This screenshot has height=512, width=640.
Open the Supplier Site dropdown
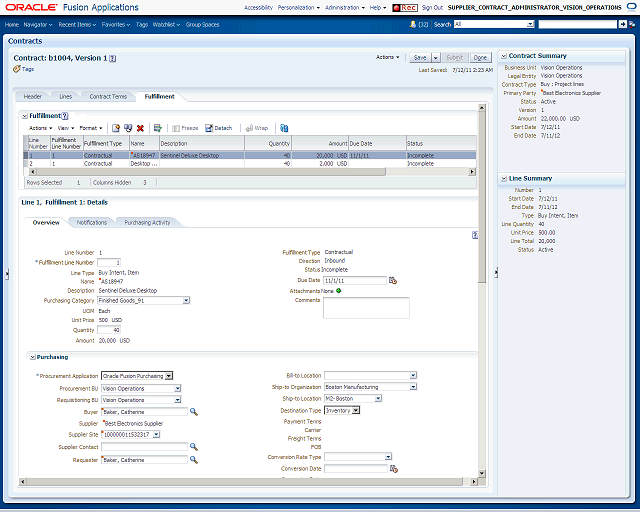click(156, 435)
